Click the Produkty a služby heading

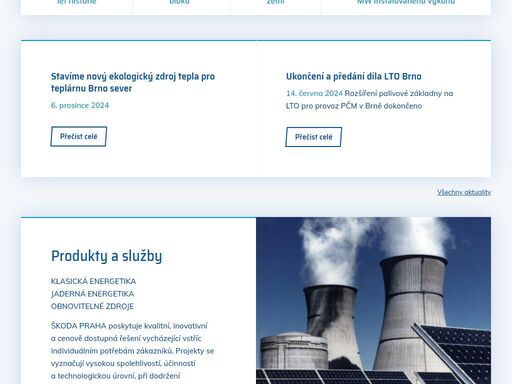point(107,256)
